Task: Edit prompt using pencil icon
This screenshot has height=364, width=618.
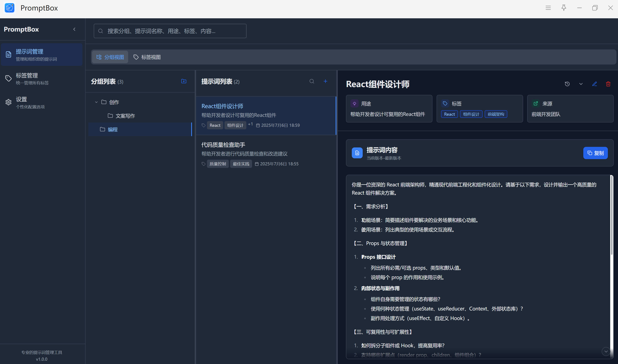Action: pyautogui.click(x=594, y=84)
